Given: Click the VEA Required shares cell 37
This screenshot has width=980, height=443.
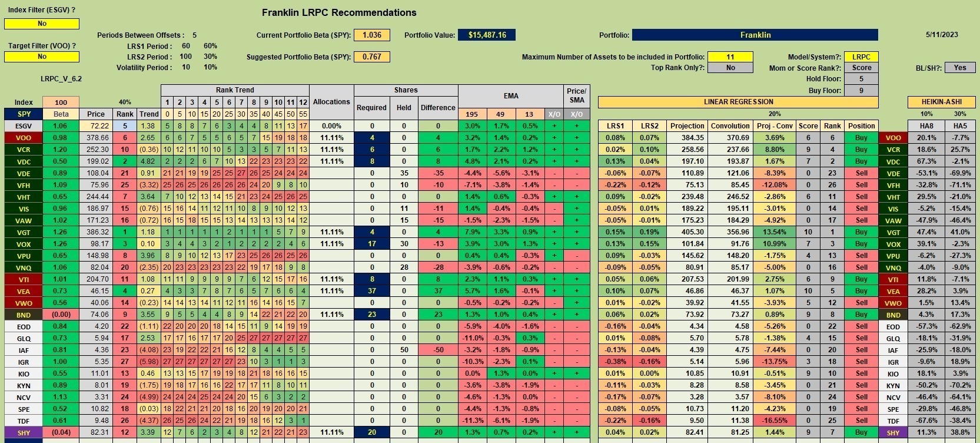Looking at the screenshot, I should pyautogui.click(x=372, y=291).
